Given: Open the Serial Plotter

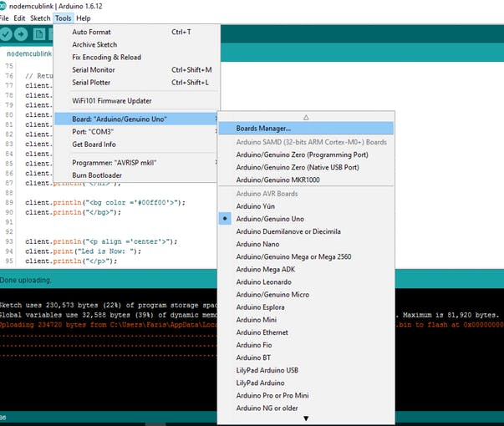Looking at the screenshot, I should tap(136, 83).
